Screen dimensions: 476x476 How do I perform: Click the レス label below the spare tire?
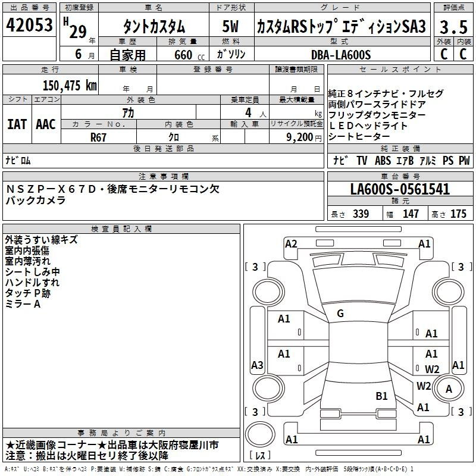click(x=260, y=455)
